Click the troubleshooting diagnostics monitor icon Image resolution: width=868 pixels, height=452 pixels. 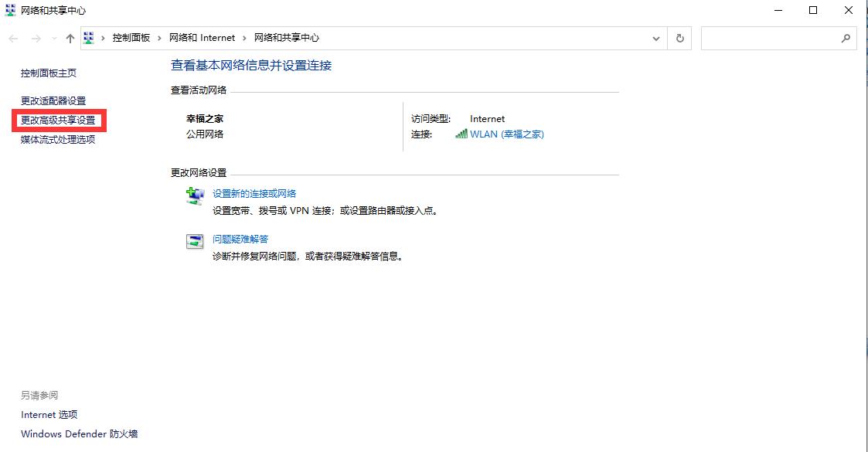[x=196, y=240]
